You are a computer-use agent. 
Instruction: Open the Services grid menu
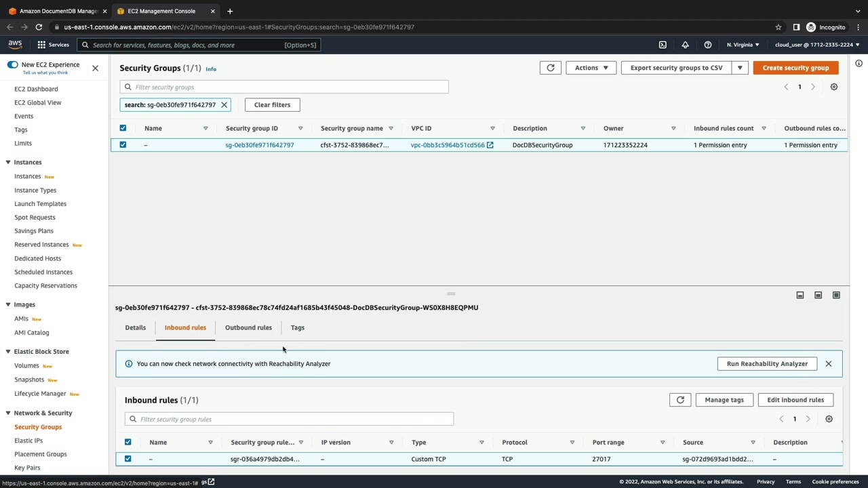(x=53, y=45)
